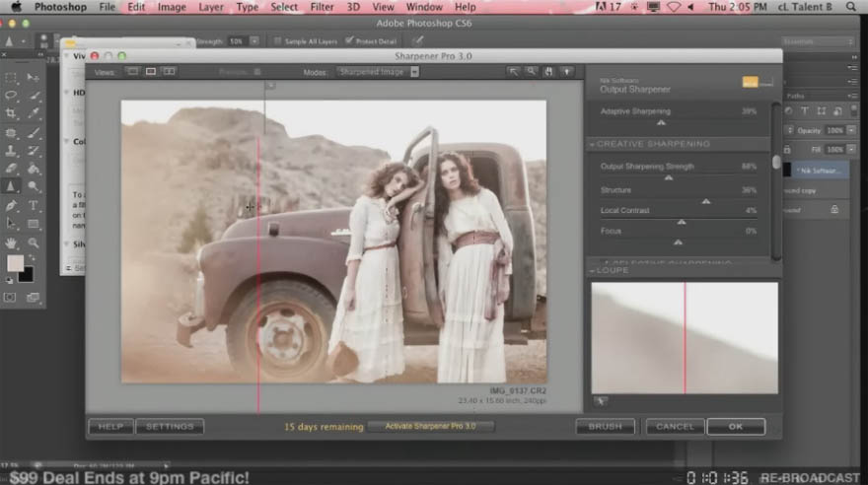868x485 pixels.
Task: Select the Sharpen tool in toolbox
Action: coord(11,187)
